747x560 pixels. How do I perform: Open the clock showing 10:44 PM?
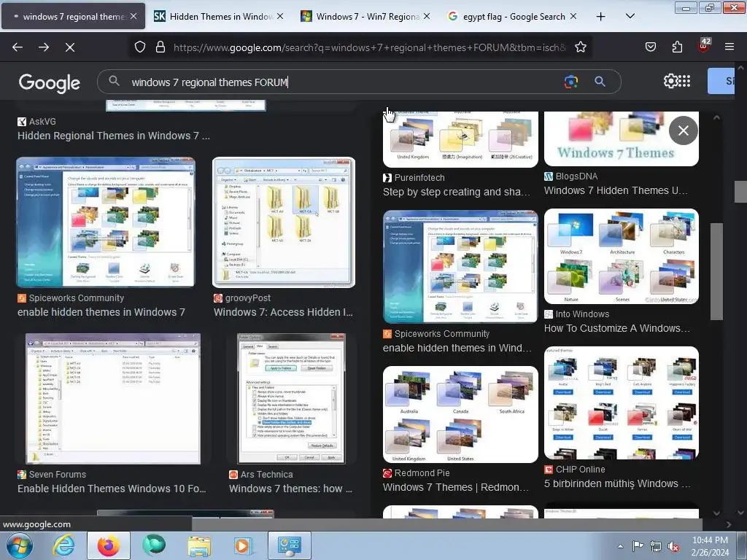710,546
